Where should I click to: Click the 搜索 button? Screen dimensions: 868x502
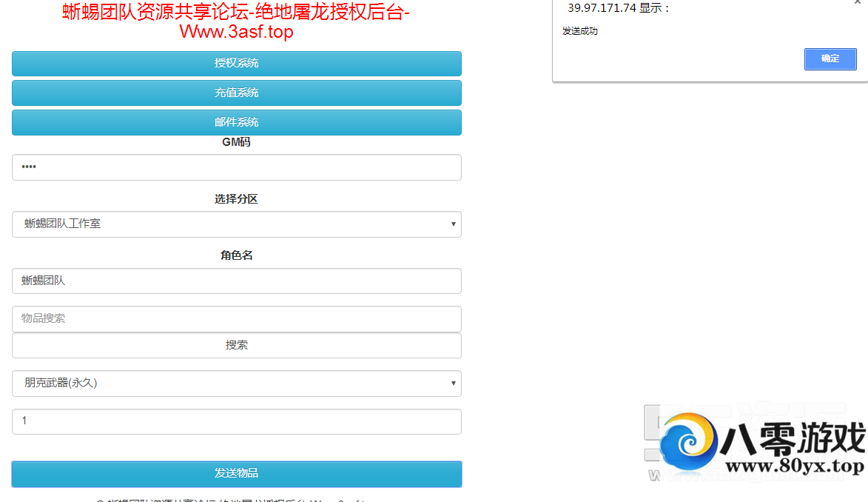[x=236, y=345]
